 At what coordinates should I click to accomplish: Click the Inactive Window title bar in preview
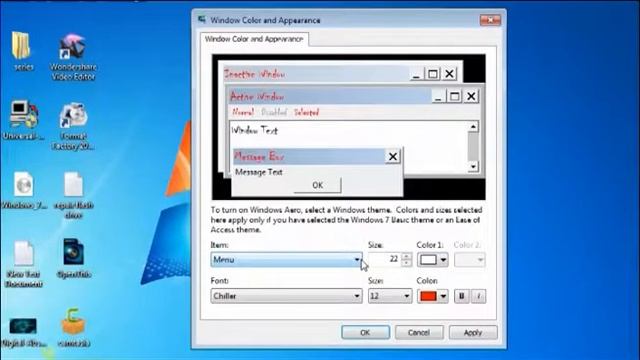coord(317,74)
